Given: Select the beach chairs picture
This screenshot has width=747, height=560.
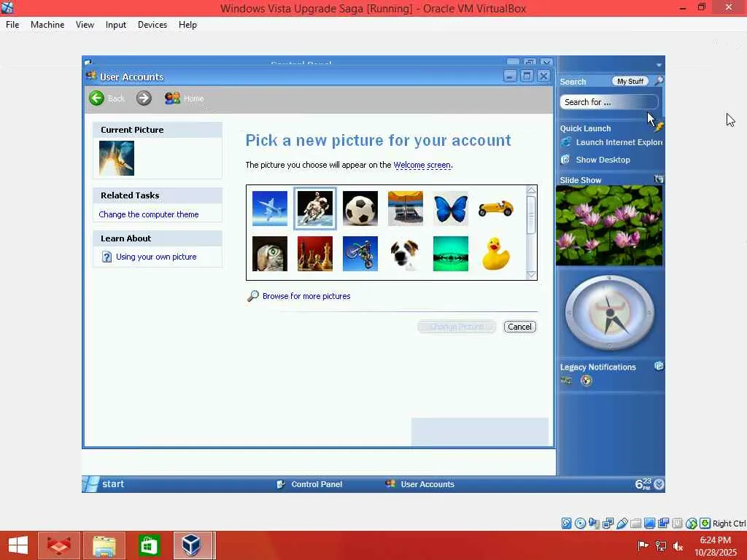Looking at the screenshot, I should [x=406, y=209].
